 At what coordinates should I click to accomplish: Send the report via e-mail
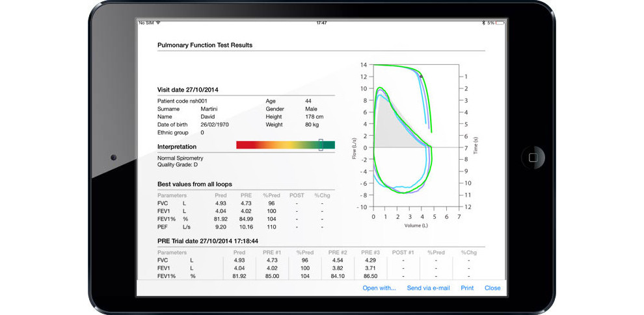[x=428, y=288]
